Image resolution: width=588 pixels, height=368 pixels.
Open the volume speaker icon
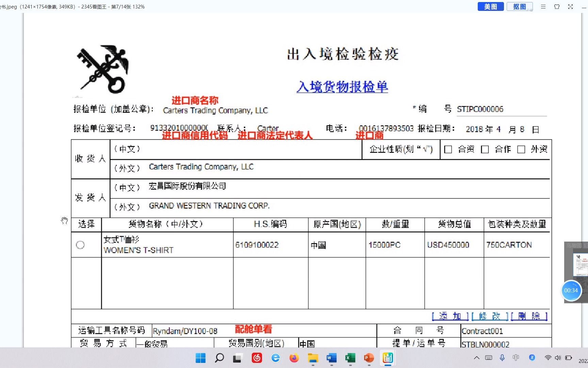click(x=558, y=358)
